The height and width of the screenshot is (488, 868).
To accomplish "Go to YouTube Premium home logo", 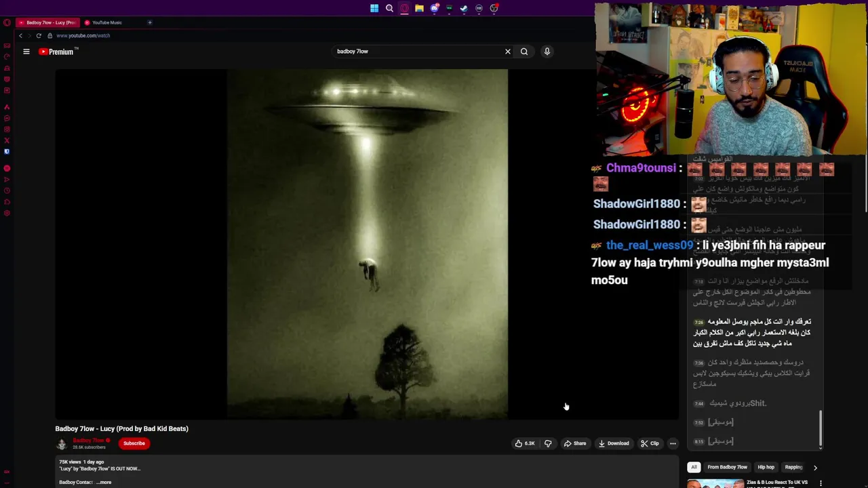I will click(x=58, y=52).
